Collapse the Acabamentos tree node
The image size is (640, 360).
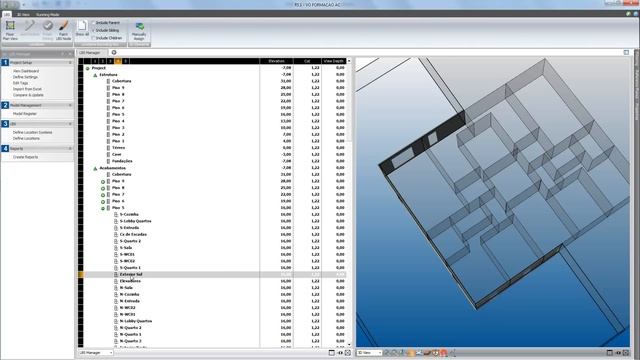tap(95, 168)
